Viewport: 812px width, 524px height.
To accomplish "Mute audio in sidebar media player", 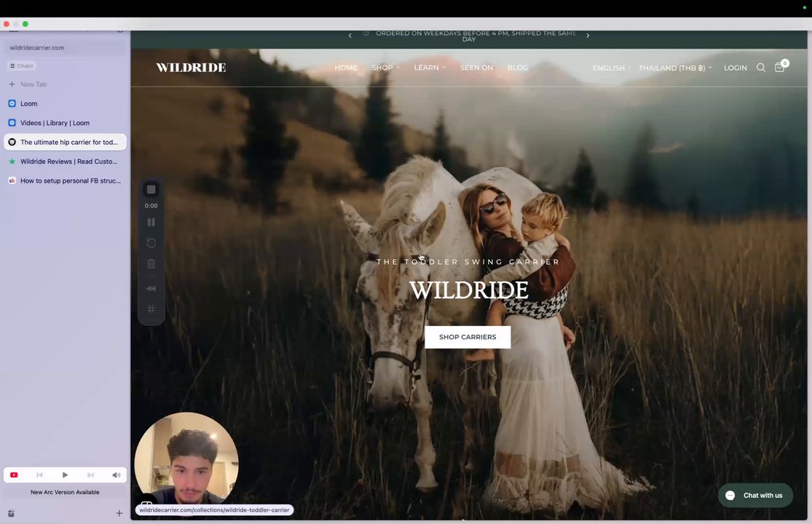I will click(x=116, y=475).
